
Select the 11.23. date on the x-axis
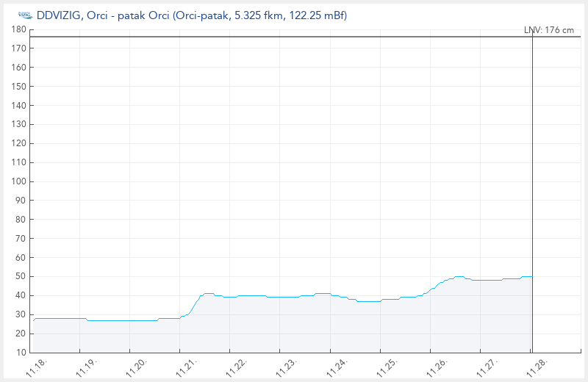(x=287, y=367)
